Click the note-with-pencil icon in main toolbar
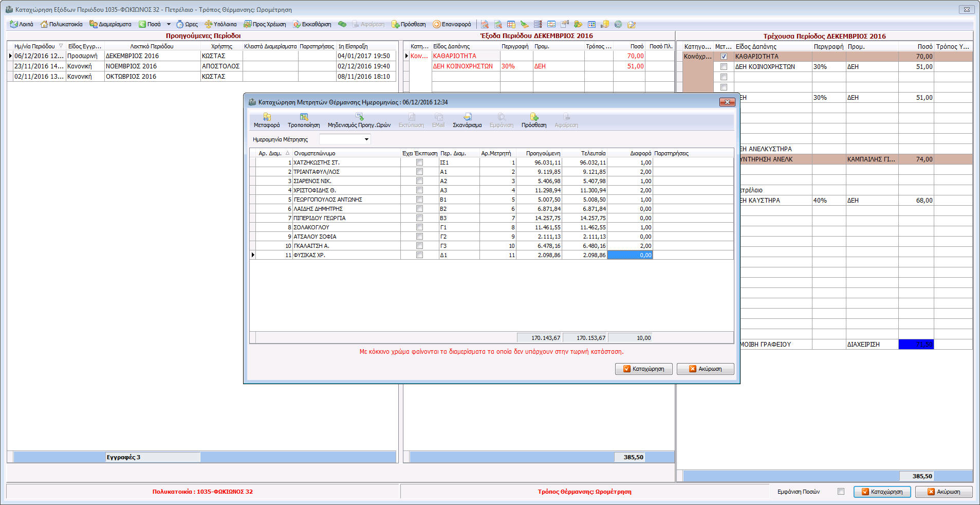 coord(632,24)
